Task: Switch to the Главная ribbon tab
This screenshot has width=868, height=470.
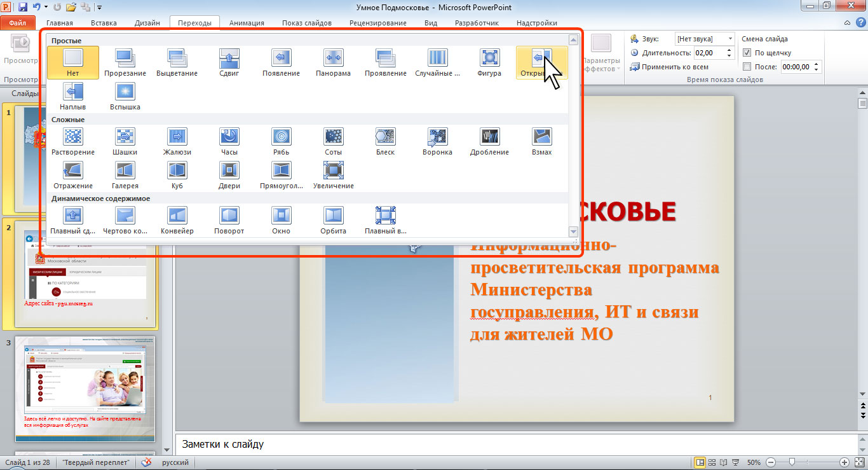Action: pyautogui.click(x=60, y=23)
